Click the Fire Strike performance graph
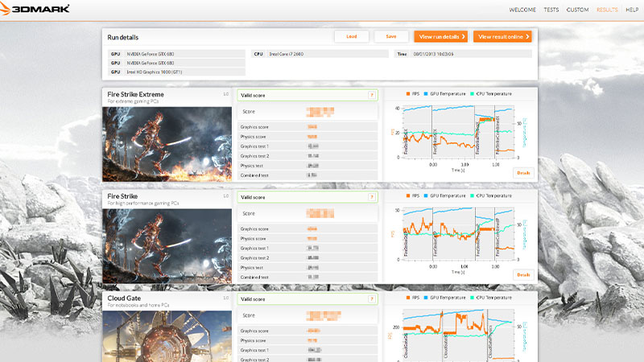 (x=458, y=233)
